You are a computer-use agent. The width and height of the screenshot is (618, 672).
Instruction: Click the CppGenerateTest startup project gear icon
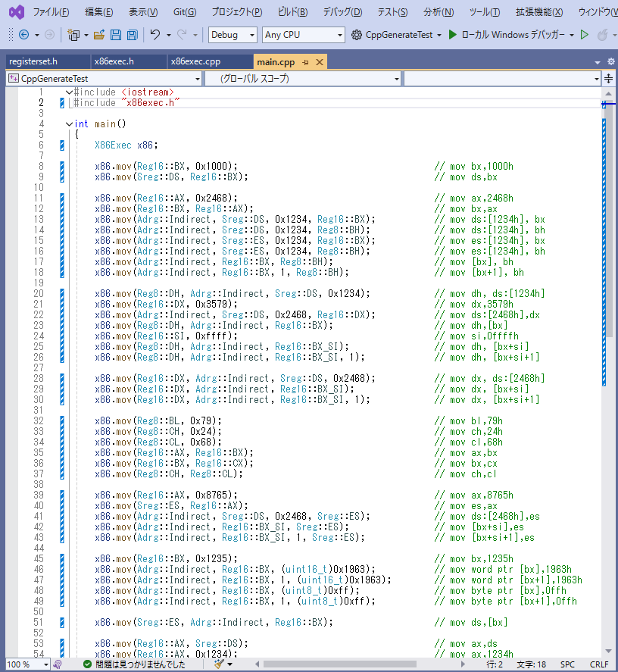point(356,35)
